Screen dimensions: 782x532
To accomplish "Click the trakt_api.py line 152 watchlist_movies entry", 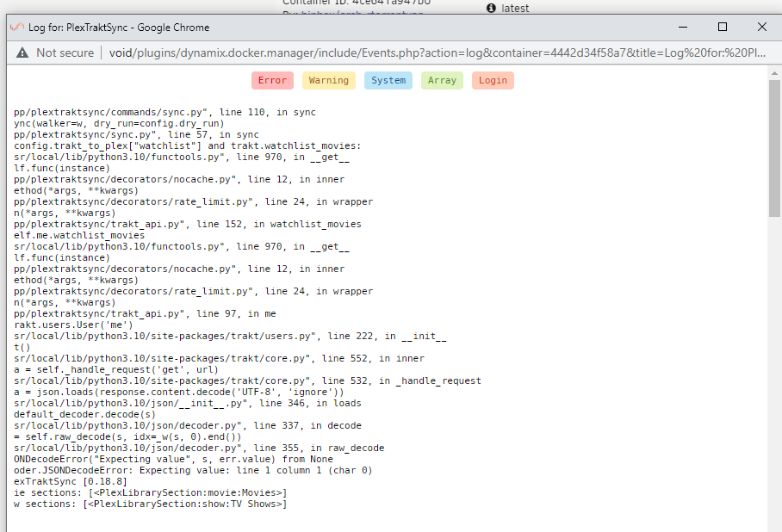I will [x=188, y=224].
